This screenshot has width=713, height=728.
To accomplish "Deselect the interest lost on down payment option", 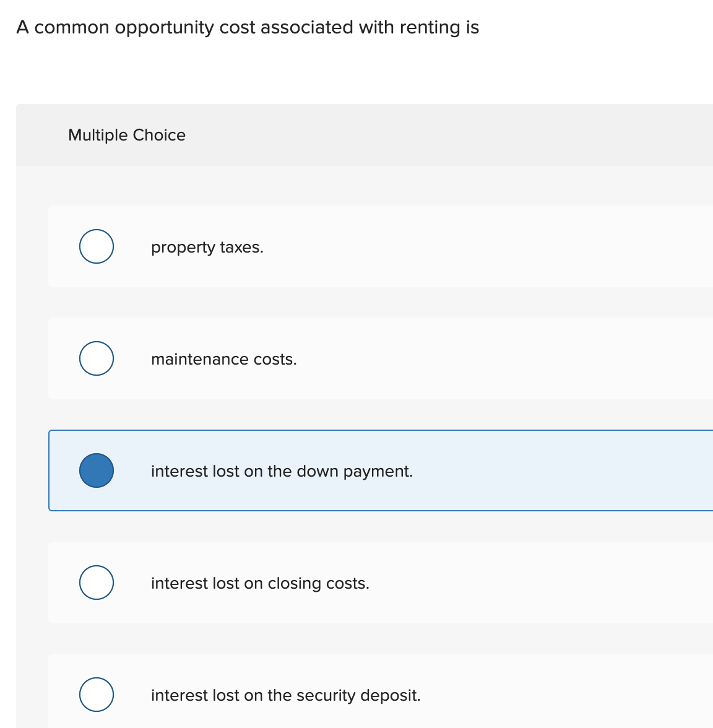I will tap(97, 470).
